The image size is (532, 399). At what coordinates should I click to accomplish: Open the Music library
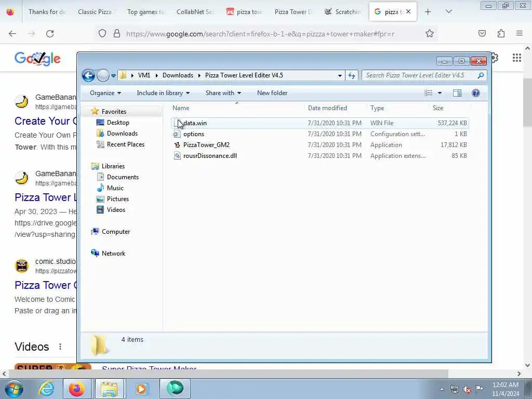point(115,188)
